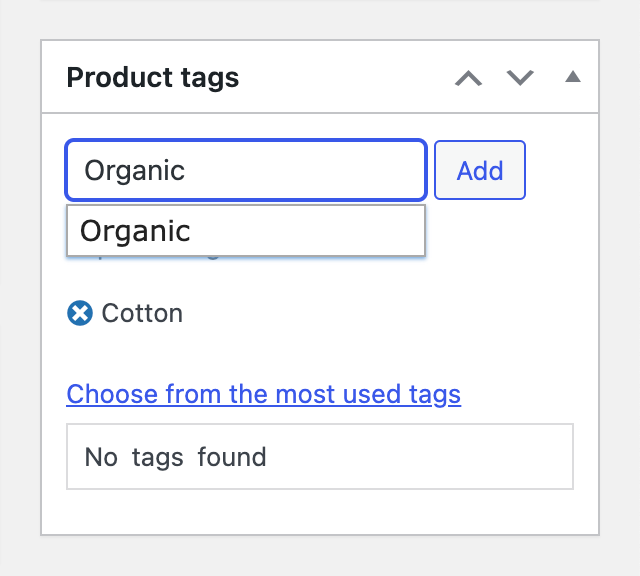Toggle panel using the small triangle icon
Screen dimensions: 640x576
(572, 77)
